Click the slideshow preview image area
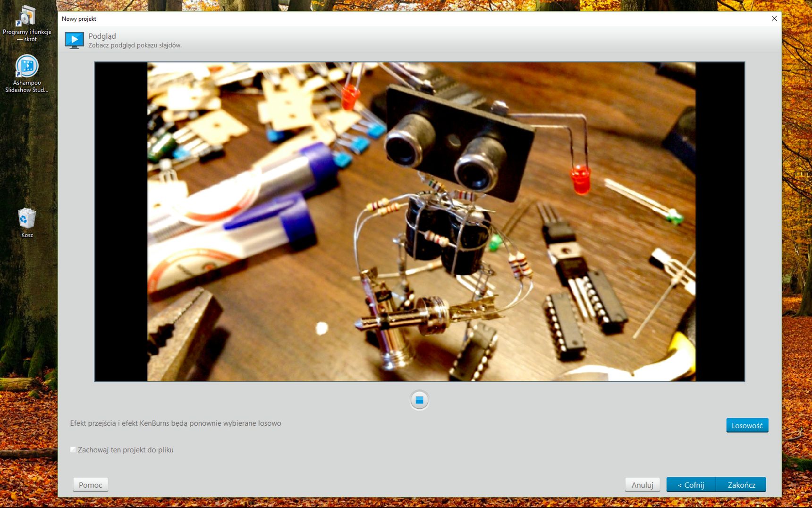Image resolution: width=812 pixels, height=508 pixels. (420, 222)
